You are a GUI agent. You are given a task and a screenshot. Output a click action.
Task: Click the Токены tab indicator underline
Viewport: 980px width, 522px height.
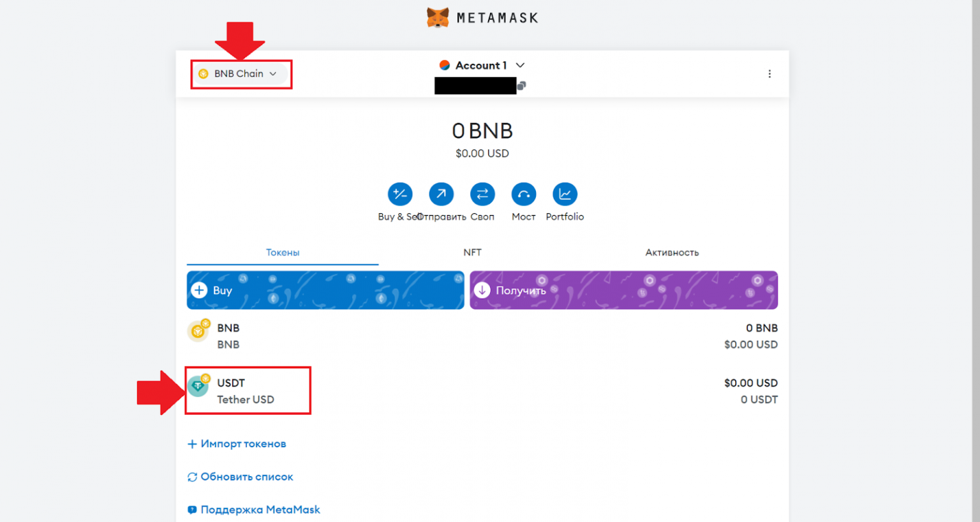[283, 263]
